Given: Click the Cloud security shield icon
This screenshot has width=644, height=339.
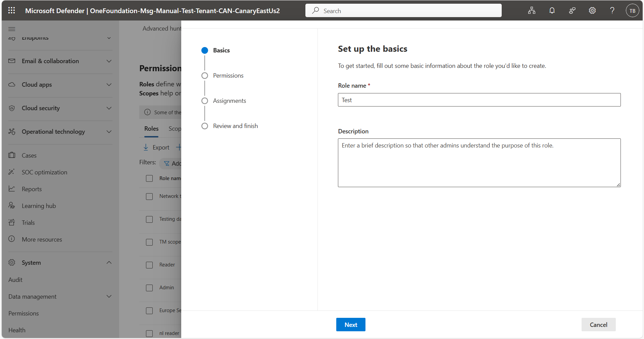Looking at the screenshot, I should coord(12,108).
